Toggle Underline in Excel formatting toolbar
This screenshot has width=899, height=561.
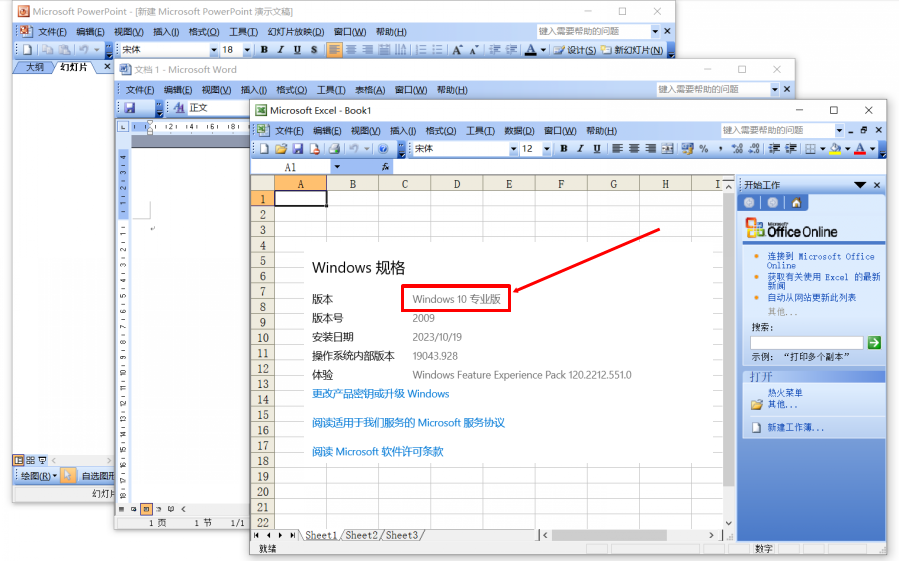(597, 149)
